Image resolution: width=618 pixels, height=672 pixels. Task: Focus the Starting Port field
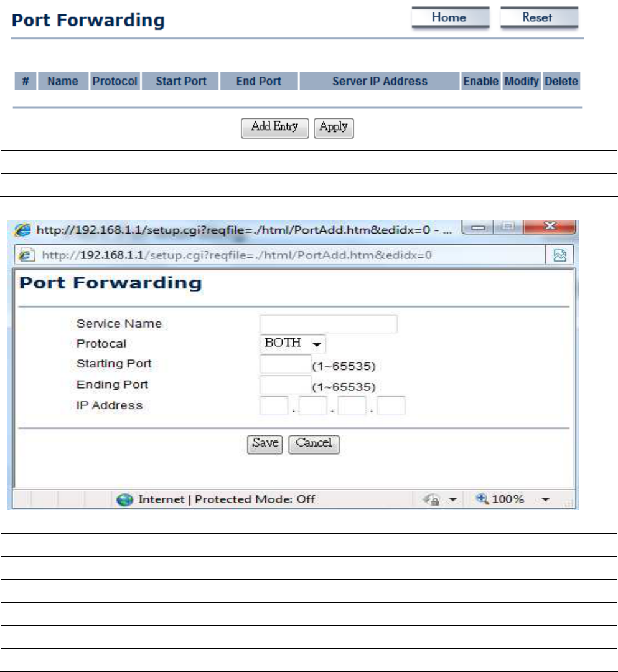285,364
